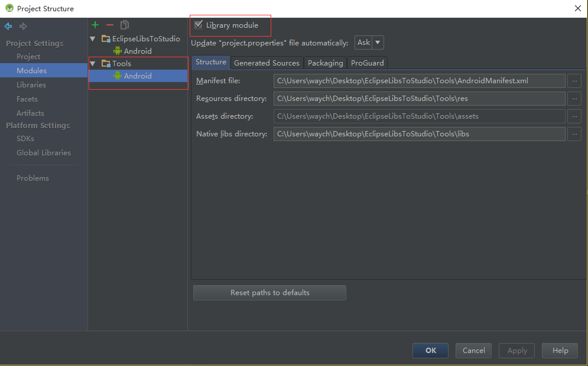
Task: Open Global Libraries in the sidebar
Action: coord(44,153)
